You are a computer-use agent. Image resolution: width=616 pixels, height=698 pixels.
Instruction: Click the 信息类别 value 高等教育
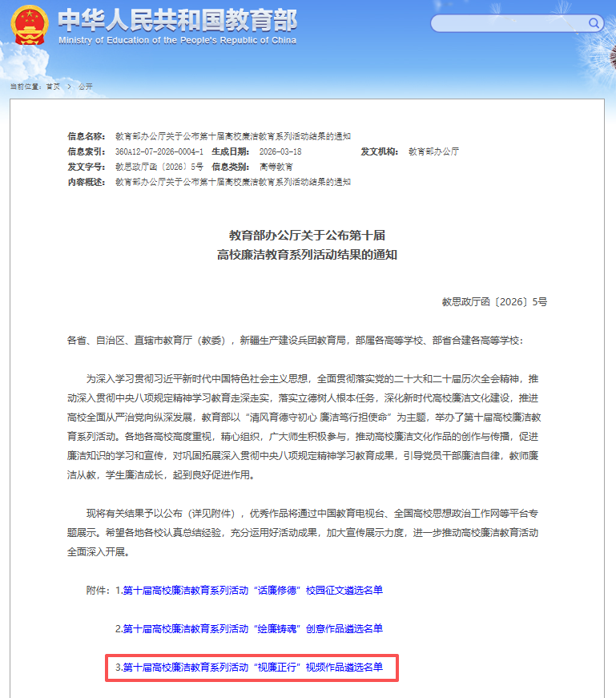[x=276, y=167]
